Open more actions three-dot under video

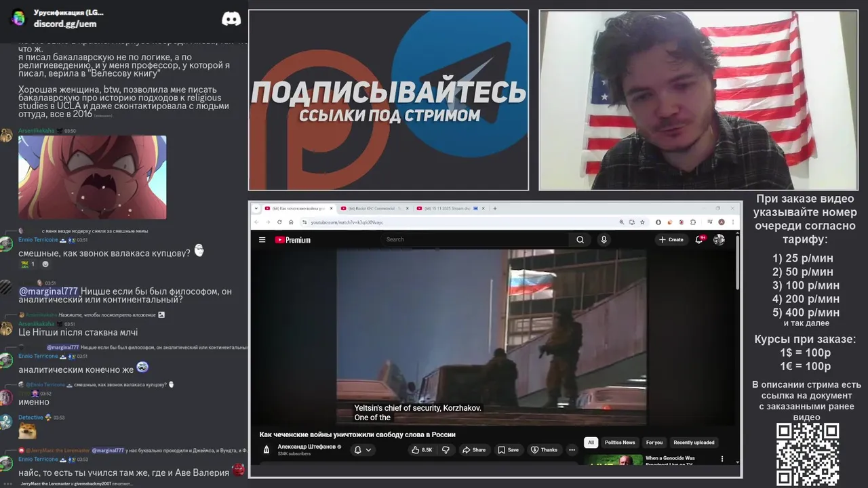click(572, 449)
